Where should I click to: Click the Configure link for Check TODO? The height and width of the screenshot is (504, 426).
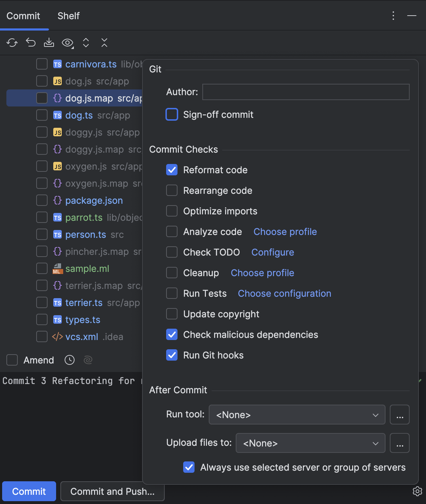[272, 252]
